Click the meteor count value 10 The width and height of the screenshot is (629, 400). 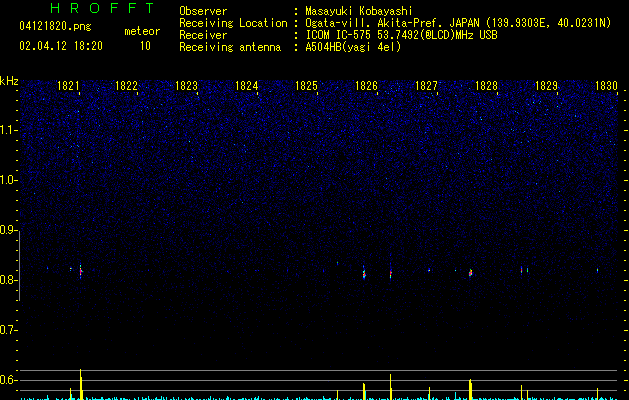tap(145, 46)
